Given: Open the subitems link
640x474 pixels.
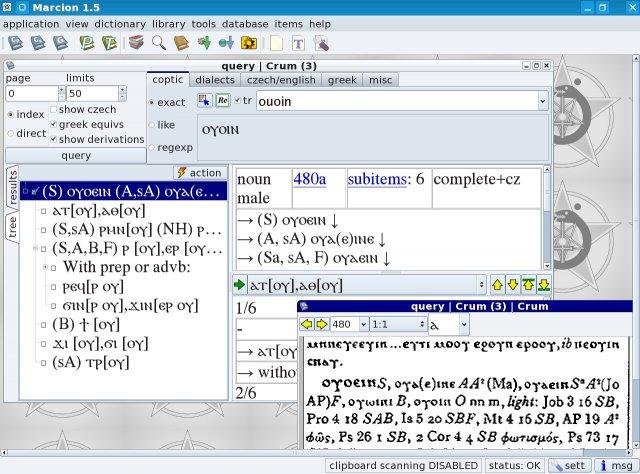Looking at the screenshot, I should (377, 179).
